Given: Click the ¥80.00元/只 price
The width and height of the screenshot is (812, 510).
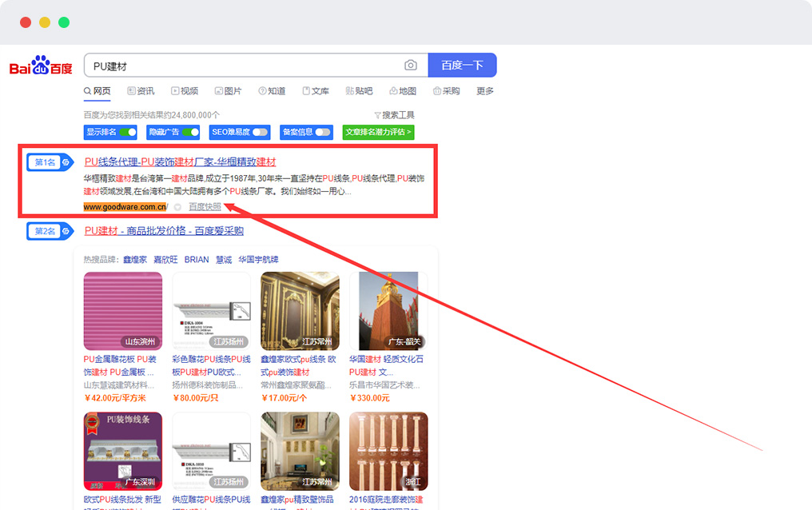Looking at the screenshot, I should coord(196,398).
